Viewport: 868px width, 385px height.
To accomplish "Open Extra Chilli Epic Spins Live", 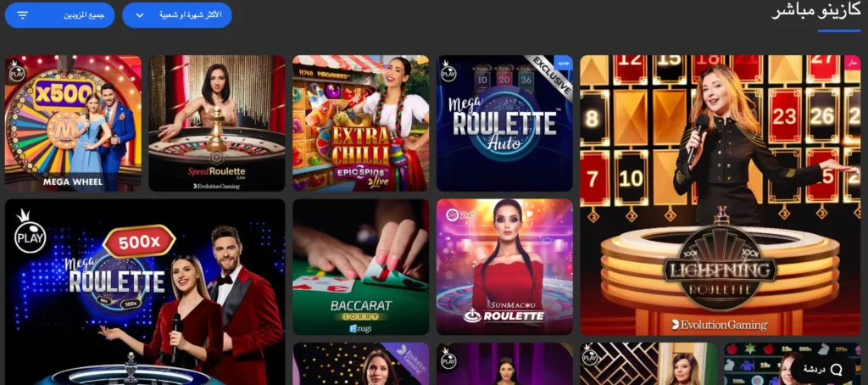I will pyautogui.click(x=361, y=123).
